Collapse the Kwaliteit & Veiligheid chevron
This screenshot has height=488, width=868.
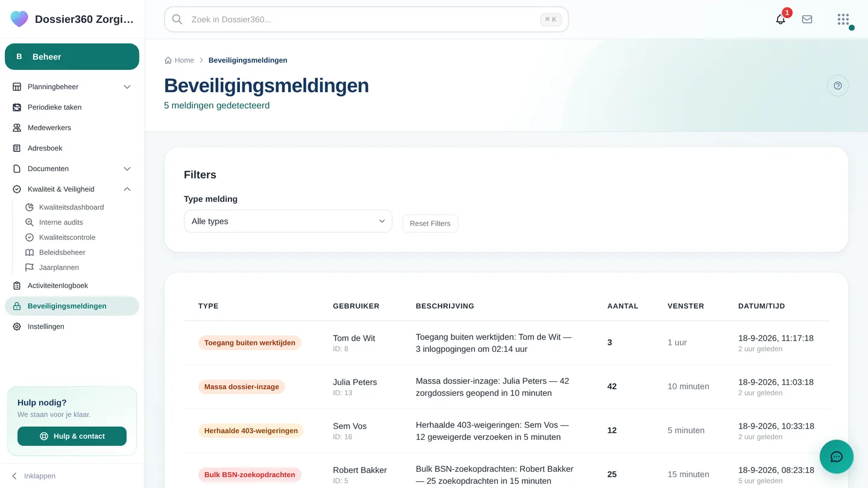(x=127, y=189)
